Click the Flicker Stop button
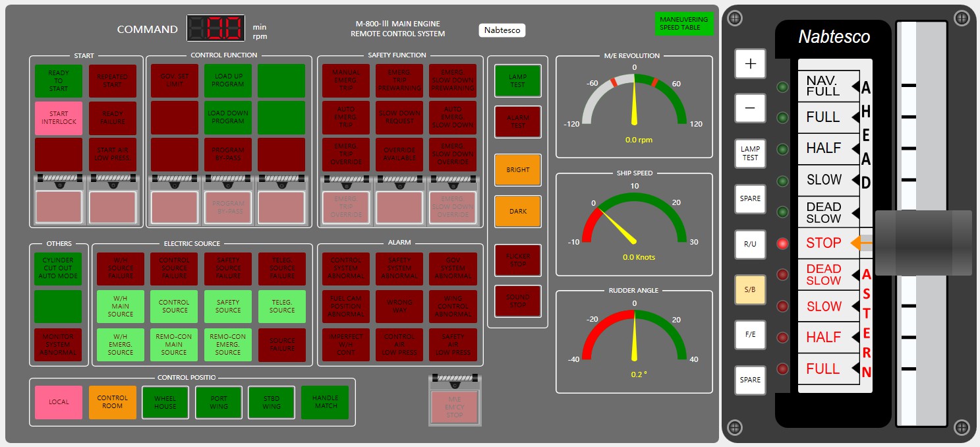 coord(518,260)
